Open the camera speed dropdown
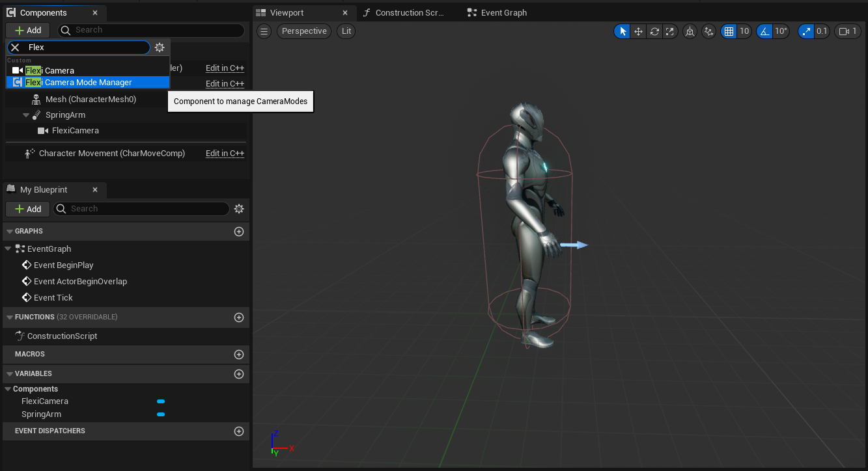 click(847, 31)
